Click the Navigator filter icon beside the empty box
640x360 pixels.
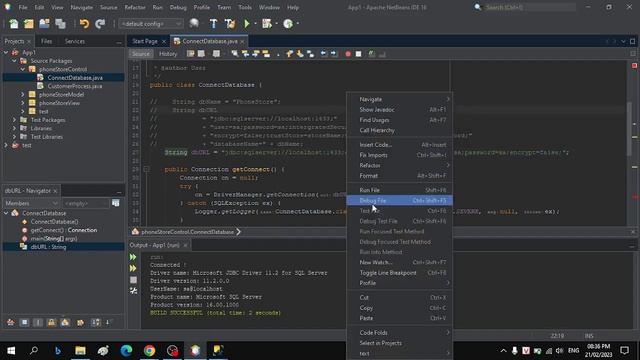[x=116, y=203]
